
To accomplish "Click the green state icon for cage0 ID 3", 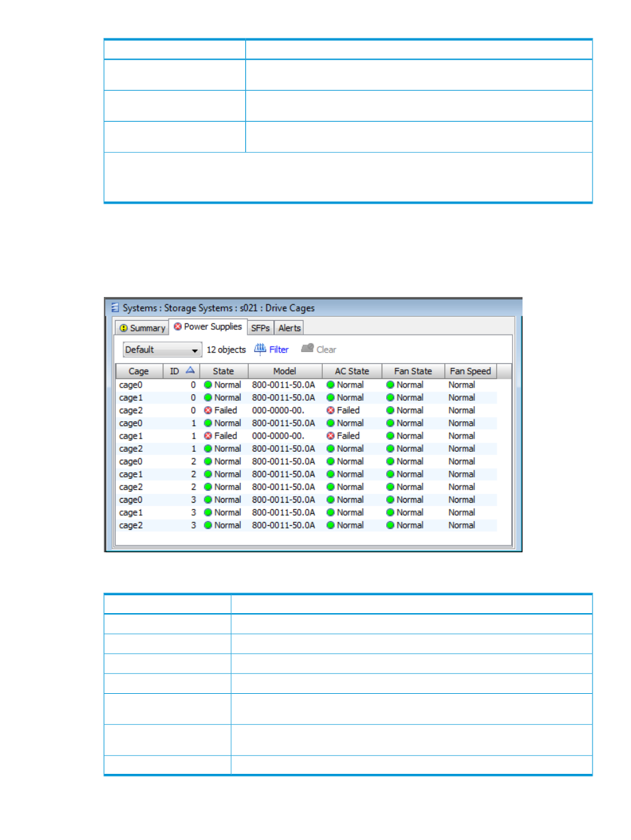I will [208, 500].
